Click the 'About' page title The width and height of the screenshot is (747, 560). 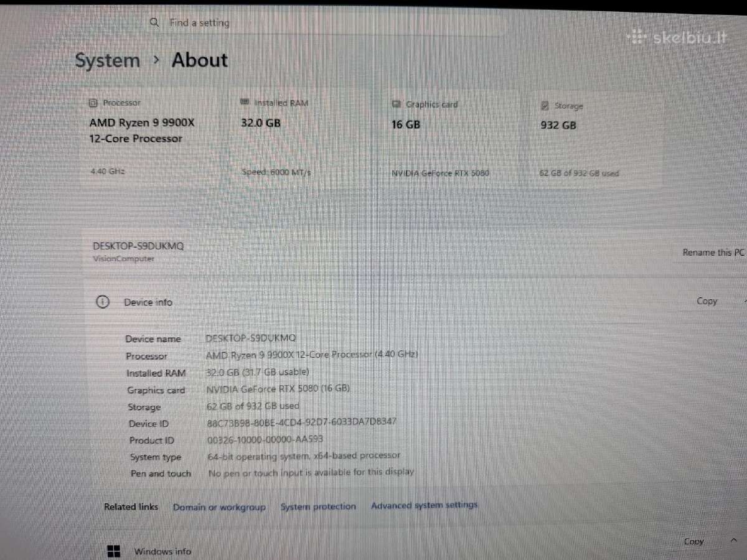pos(200,60)
